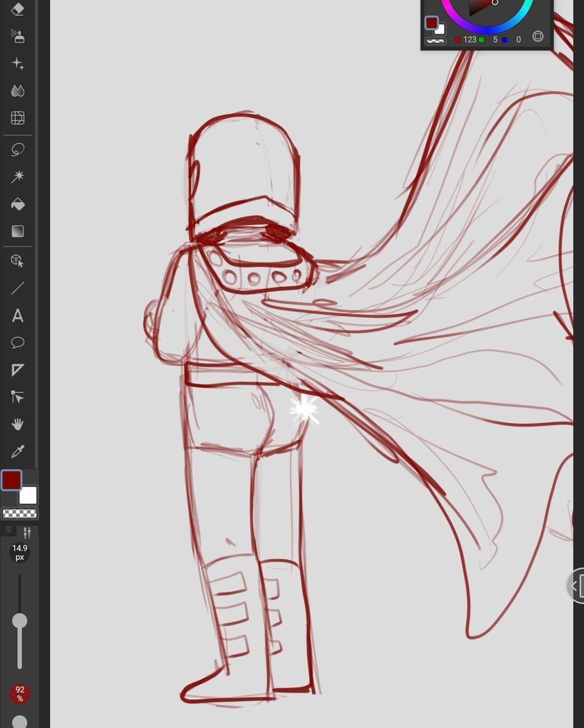The height and width of the screenshot is (728, 584).
Task: Select the sparkle Decoration tool
Action: click(18, 64)
